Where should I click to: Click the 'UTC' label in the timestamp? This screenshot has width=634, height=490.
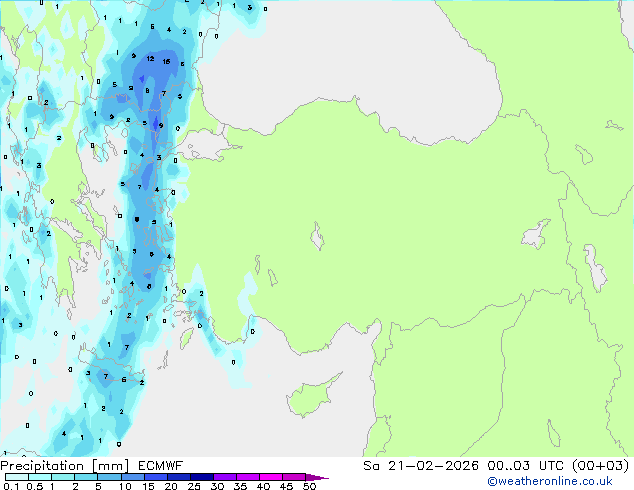pos(551,466)
